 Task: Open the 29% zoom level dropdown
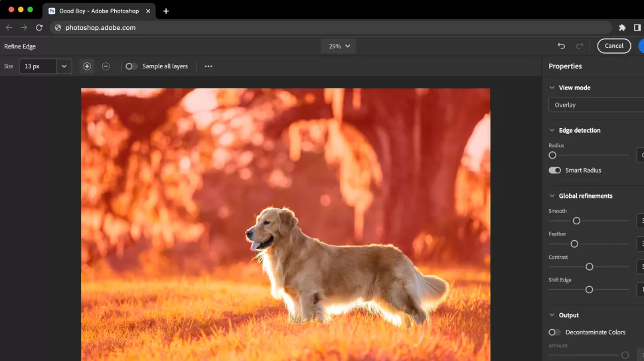coord(339,46)
